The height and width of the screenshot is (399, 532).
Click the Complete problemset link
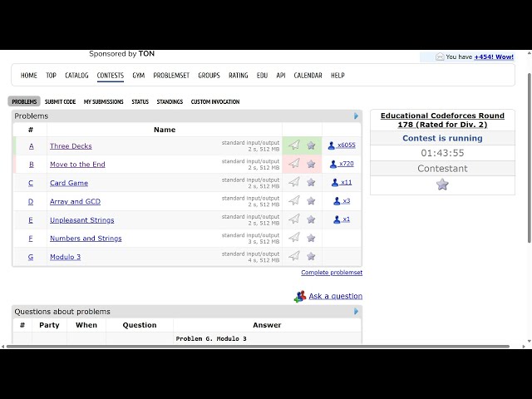click(332, 273)
